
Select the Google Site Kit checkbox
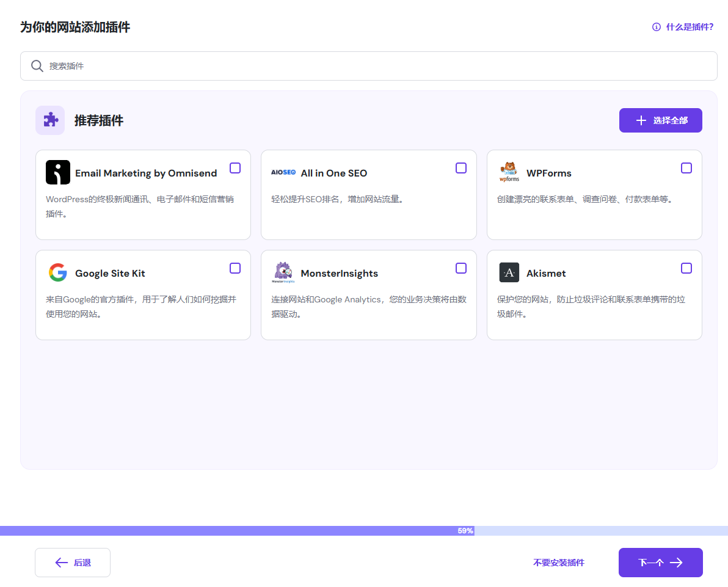coord(235,268)
